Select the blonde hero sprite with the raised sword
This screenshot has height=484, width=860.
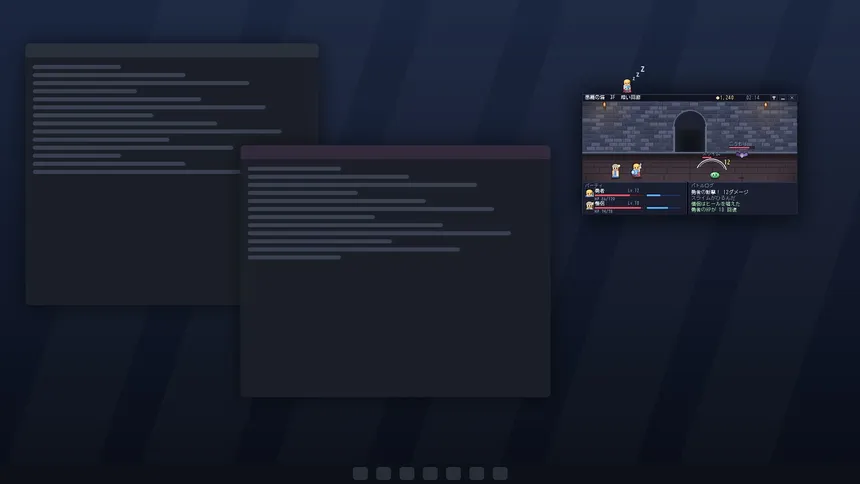(x=636, y=170)
